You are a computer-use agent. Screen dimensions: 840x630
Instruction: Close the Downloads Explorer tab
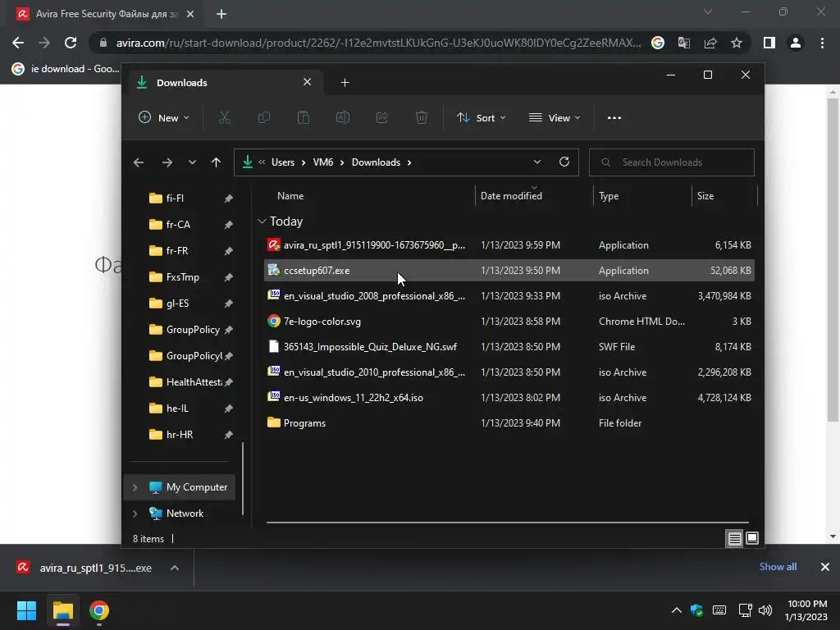click(307, 82)
